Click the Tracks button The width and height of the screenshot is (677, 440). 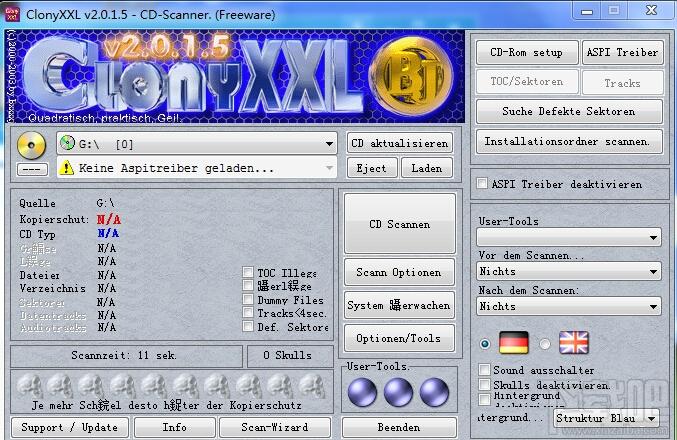tap(622, 82)
